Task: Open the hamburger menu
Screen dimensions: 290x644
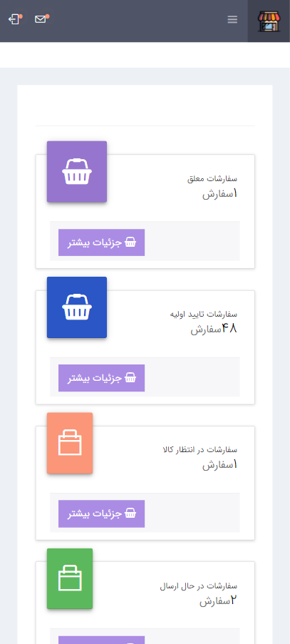Action: point(232,20)
